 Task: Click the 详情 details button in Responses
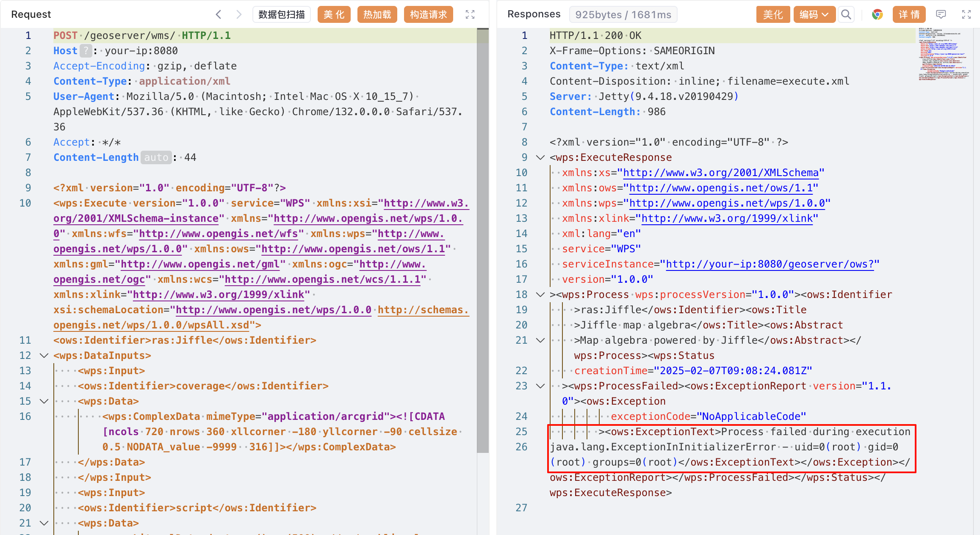point(909,14)
